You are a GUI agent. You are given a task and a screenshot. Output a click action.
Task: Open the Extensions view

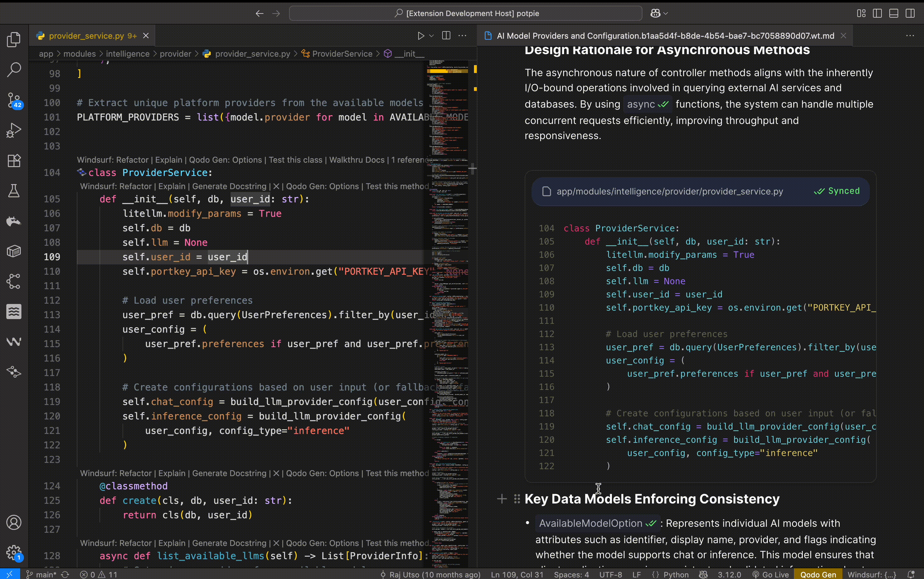tap(14, 160)
